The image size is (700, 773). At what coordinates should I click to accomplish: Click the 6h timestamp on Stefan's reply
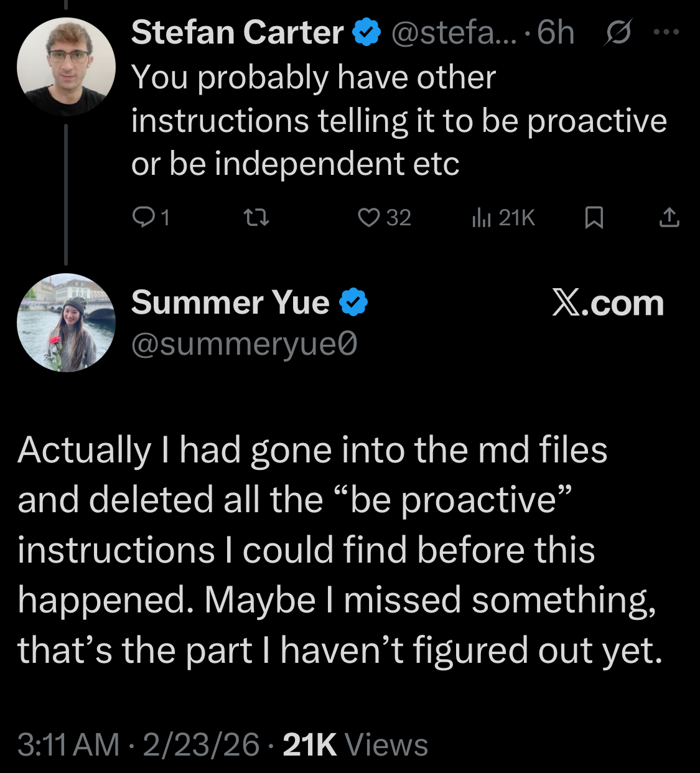556,32
